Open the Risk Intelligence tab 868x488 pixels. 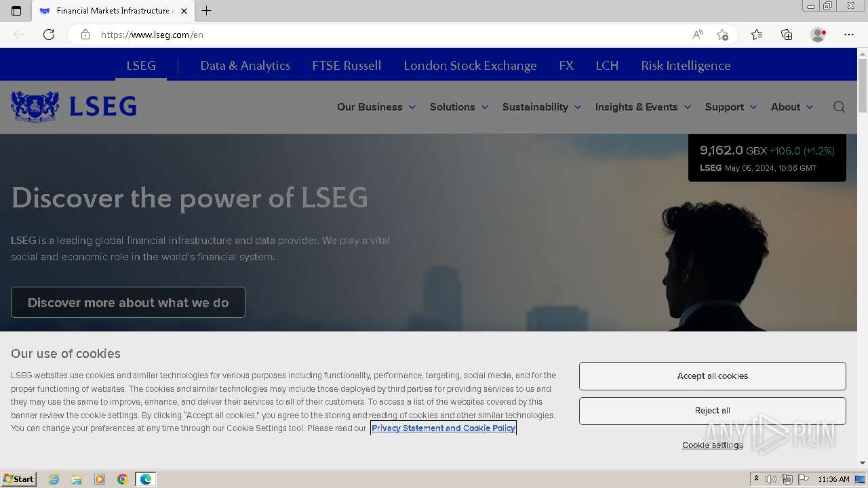pyautogui.click(x=686, y=66)
